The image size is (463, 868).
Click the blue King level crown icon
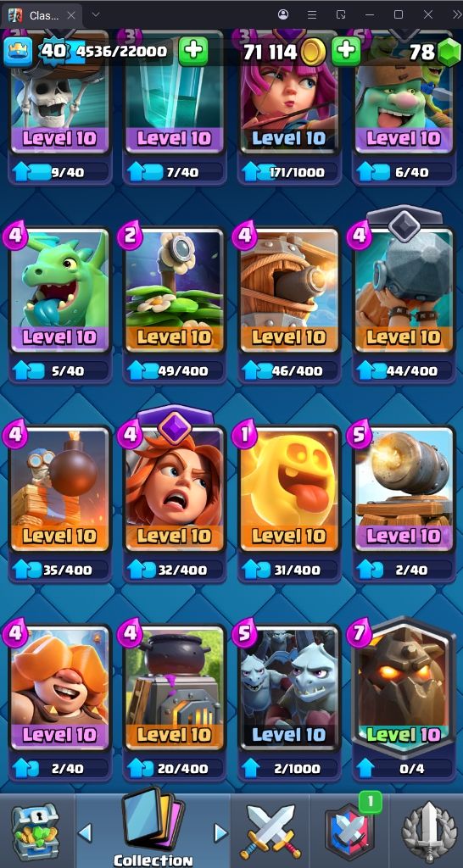tap(18, 52)
